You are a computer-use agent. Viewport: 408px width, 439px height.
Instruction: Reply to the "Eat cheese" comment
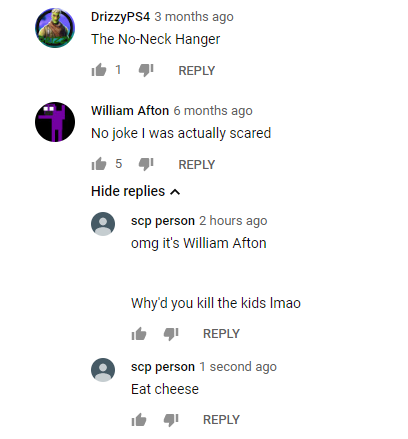tap(221, 420)
